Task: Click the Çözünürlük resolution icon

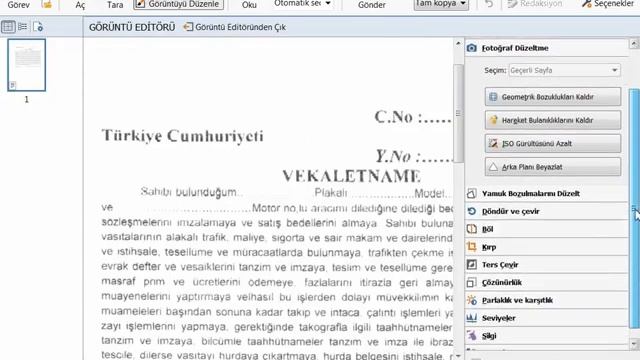Action: (x=471, y=282)
